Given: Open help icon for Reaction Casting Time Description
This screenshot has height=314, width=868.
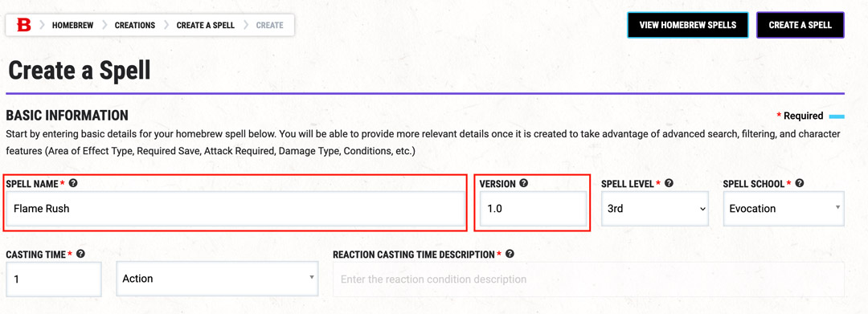Looking at the screenshot, I should 510,254.
